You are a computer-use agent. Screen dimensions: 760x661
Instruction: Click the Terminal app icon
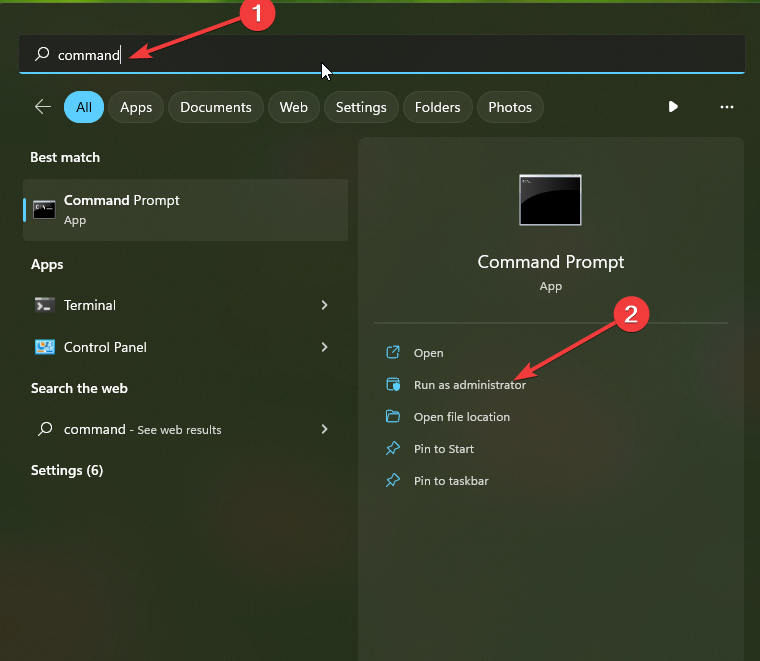click(x=45, y=305)
